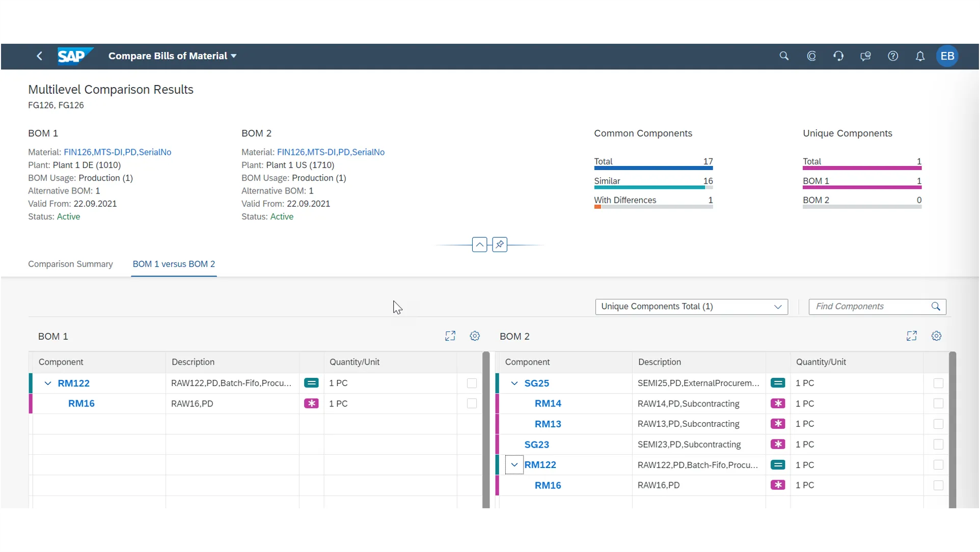Open the search in the header bar
The width and height of the screenshot is (980, 552).
(x=784, y=56)
